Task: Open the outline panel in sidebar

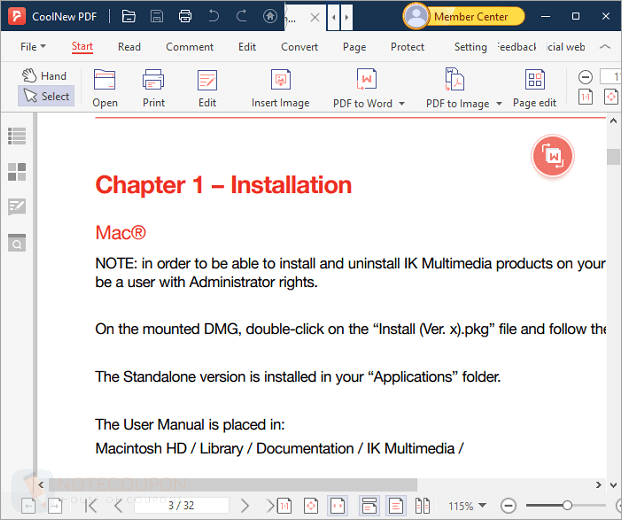Action: point(17,136)
